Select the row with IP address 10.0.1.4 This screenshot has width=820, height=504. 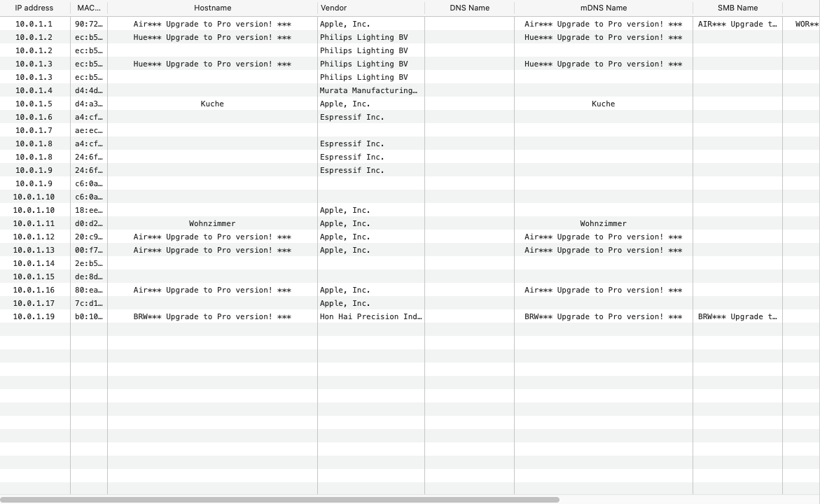pos(34,90)
